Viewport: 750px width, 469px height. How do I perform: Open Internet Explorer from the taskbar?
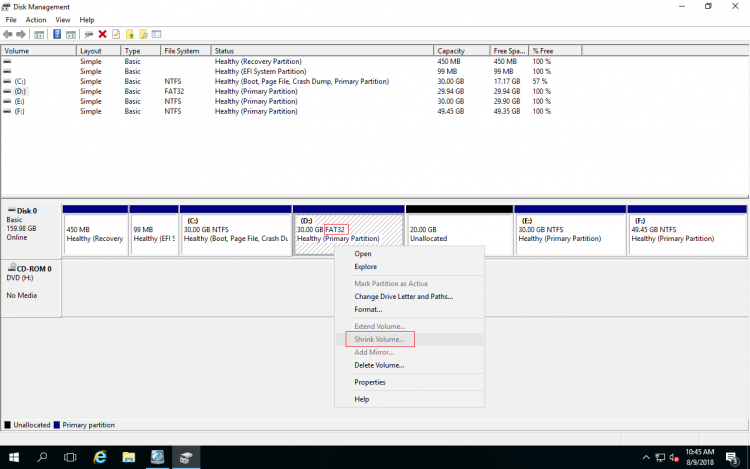pos(100,457)
